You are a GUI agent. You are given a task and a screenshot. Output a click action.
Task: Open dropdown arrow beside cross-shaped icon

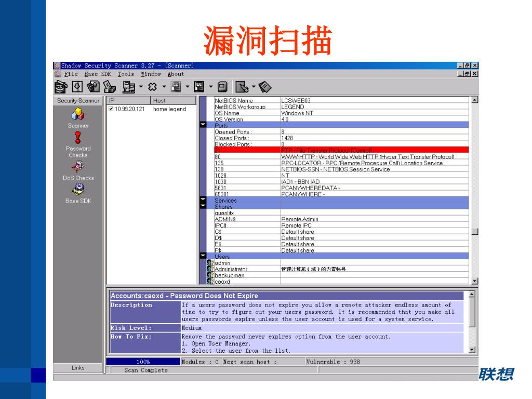(x=164, y=87)
